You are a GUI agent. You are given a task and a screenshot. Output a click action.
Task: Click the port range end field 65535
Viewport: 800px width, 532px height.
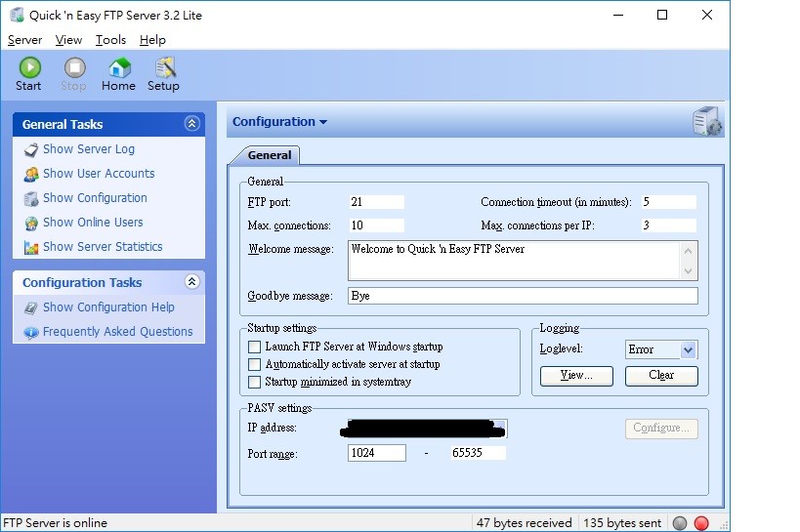[x=478, y=453]
